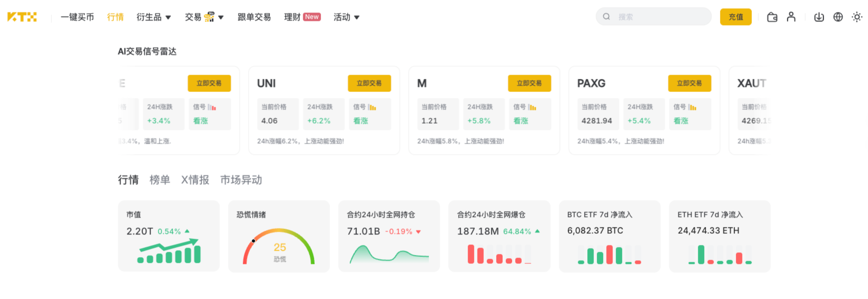Viewport: 868px width, 299px height.
Task: Click the 24,474.33 ETH value
Action: [708, 231]
